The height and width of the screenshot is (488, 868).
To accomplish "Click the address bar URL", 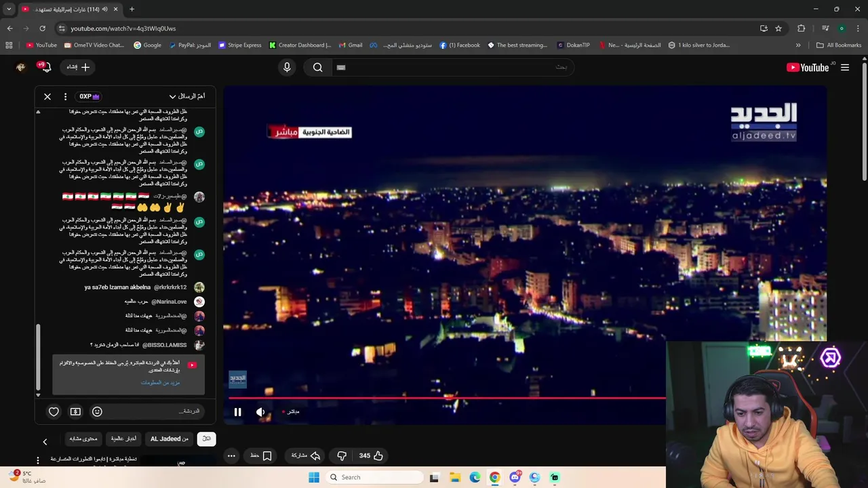I will pos(123,28).
